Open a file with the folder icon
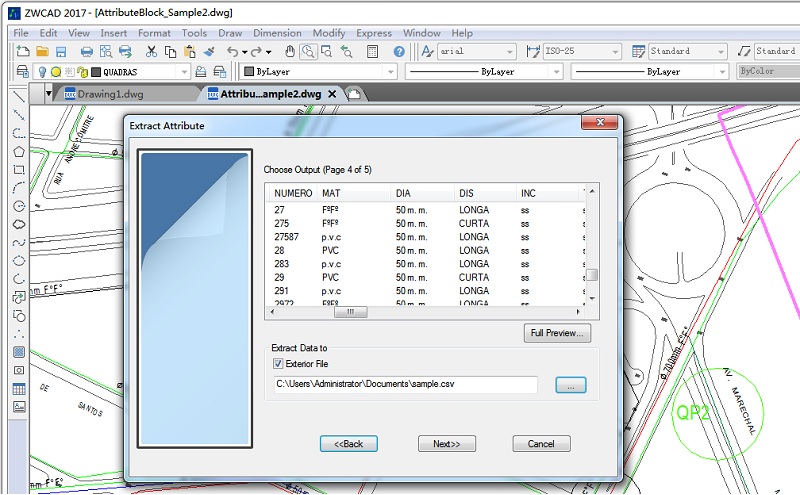Screen dimensions: 800x495 click(x=42, y=51)
